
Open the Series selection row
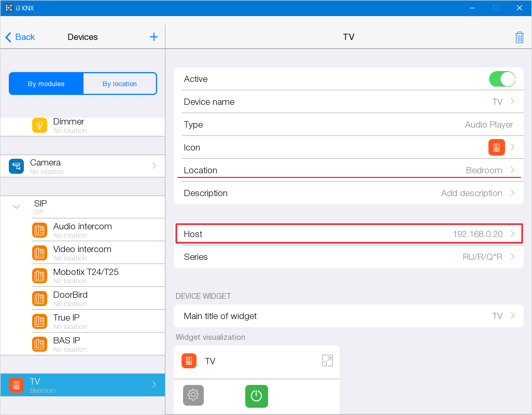(x=348, y=257)
